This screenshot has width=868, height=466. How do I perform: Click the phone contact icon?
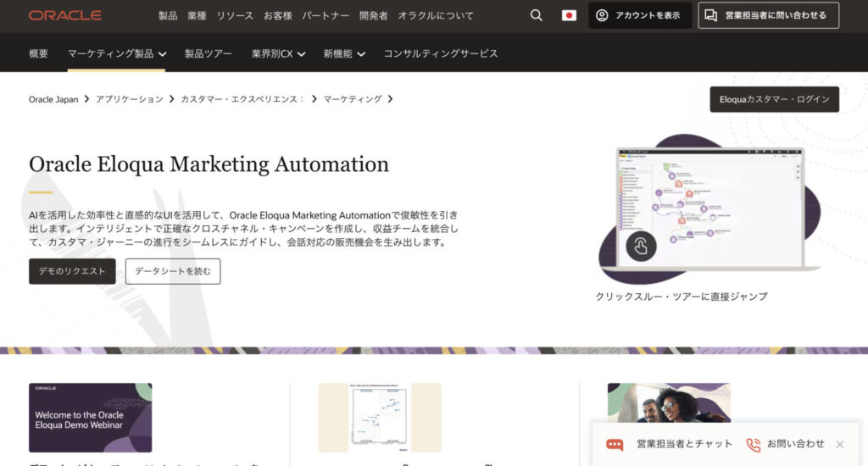coord(754,445)
